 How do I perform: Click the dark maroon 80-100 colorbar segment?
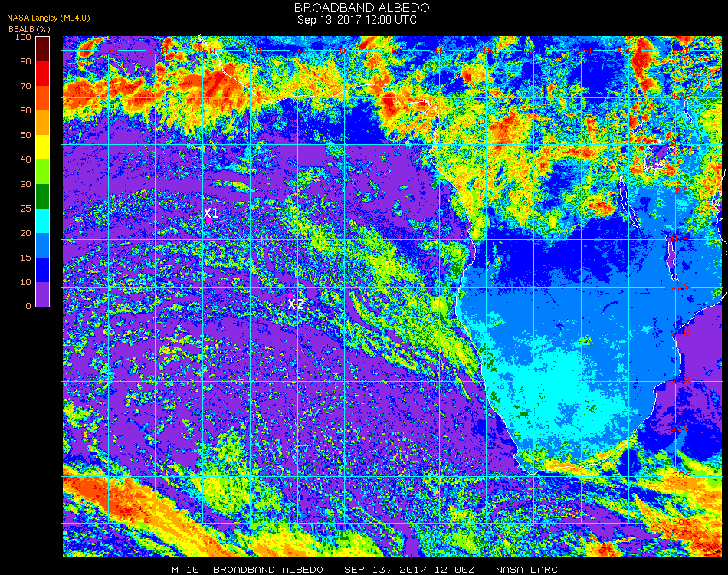click(x=42, y=49)
